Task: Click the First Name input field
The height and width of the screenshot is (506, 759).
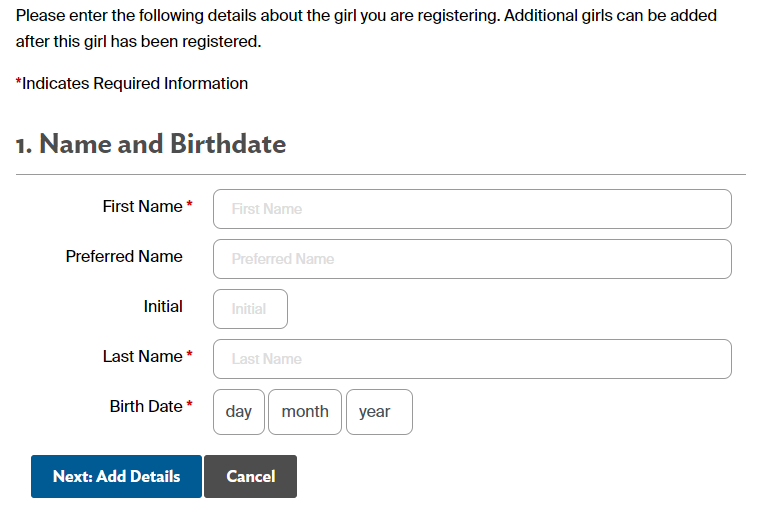Action: coord(472,209)
